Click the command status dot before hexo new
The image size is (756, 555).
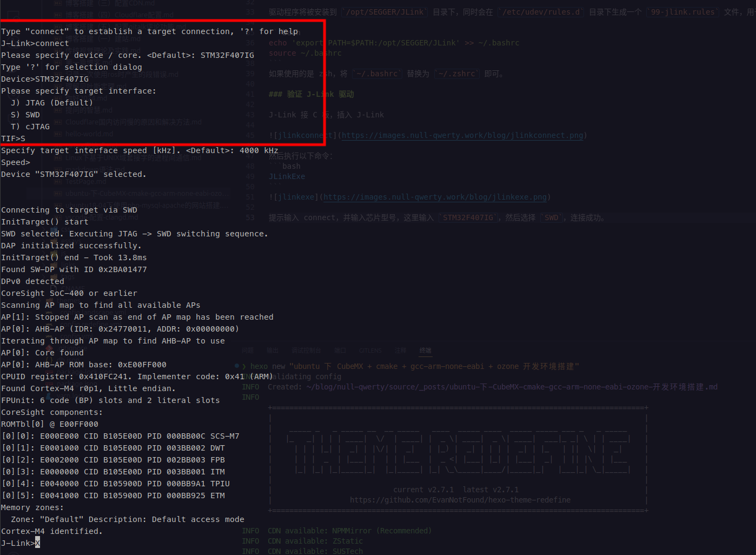tap(237, 366)
